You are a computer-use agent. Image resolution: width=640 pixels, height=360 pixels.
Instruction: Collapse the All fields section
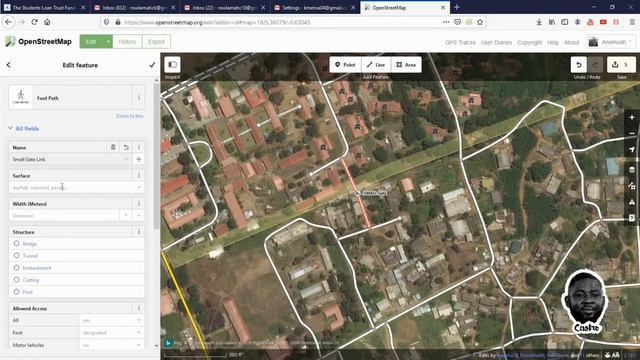pos(24,129)
